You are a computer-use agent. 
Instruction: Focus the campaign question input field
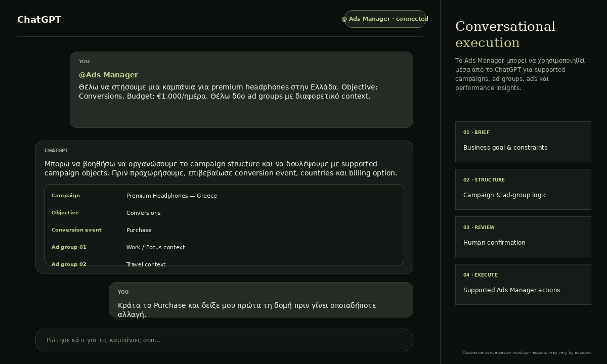click(224, 340)
